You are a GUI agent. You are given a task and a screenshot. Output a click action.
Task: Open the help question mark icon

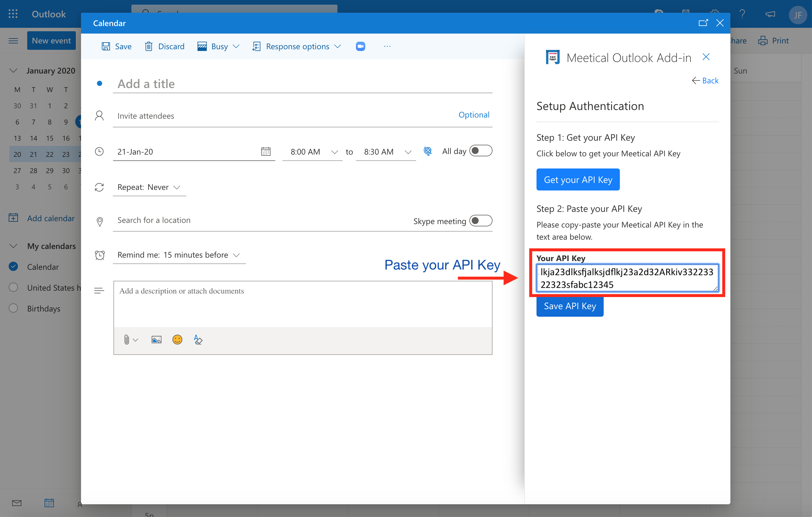tap(742, 14)
